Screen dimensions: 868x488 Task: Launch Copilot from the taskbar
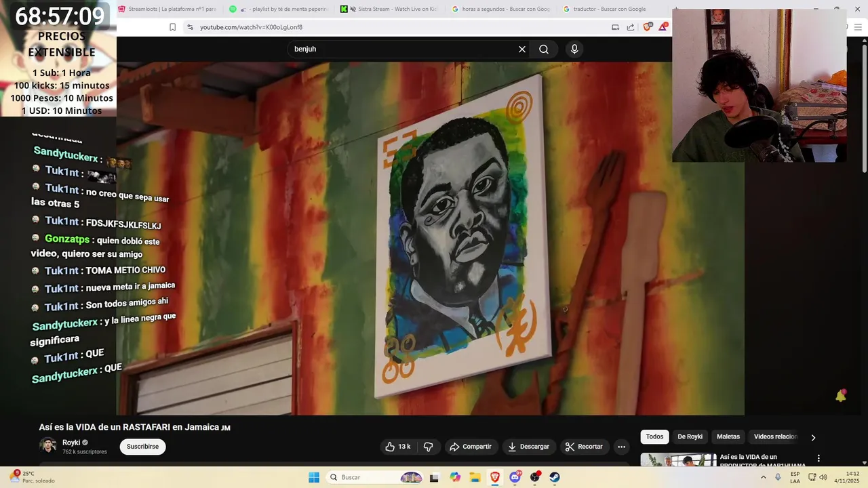[455, 477]
